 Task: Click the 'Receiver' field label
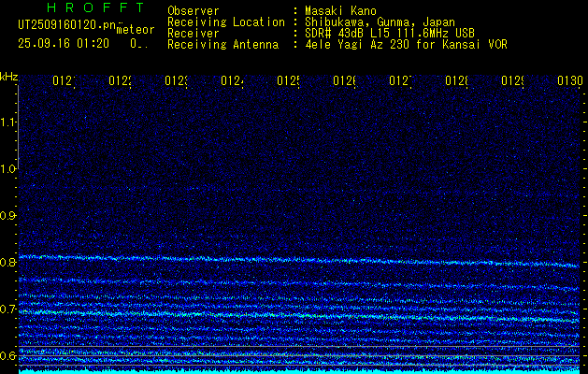tap(194, 34)
